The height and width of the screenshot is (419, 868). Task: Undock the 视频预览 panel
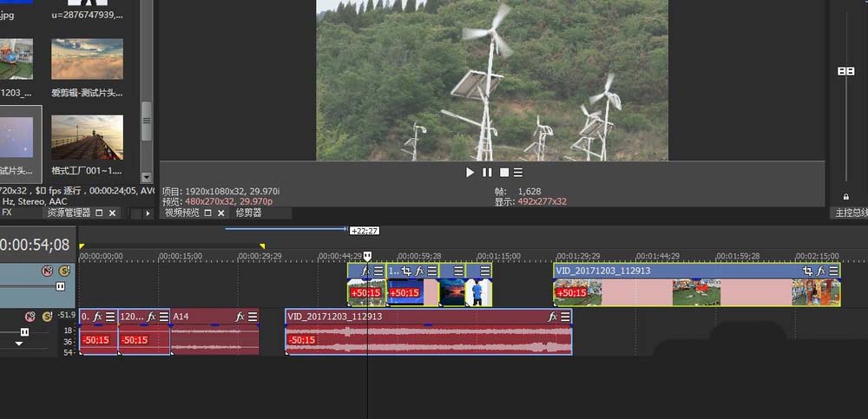208,213
